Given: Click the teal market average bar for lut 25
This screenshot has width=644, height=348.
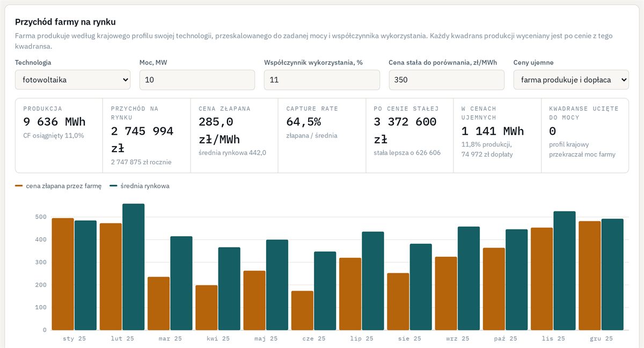Looking at the screenshot, I should 134,267.
